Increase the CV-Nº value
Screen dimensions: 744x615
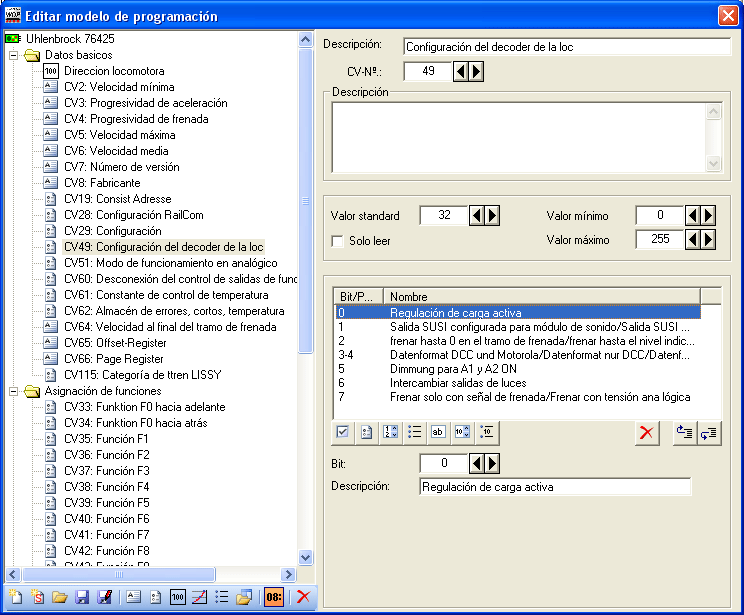coord(476,71)
